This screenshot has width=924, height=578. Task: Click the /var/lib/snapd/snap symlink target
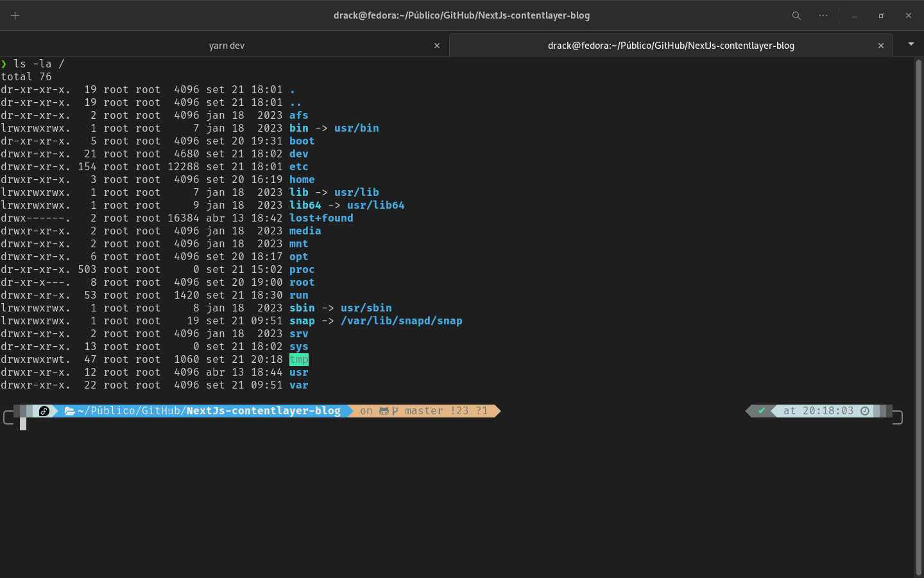tap(401, 321)
